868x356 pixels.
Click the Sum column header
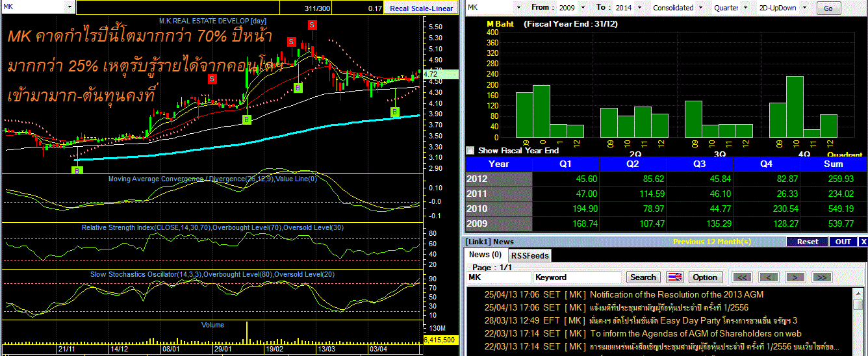(833, 164)
